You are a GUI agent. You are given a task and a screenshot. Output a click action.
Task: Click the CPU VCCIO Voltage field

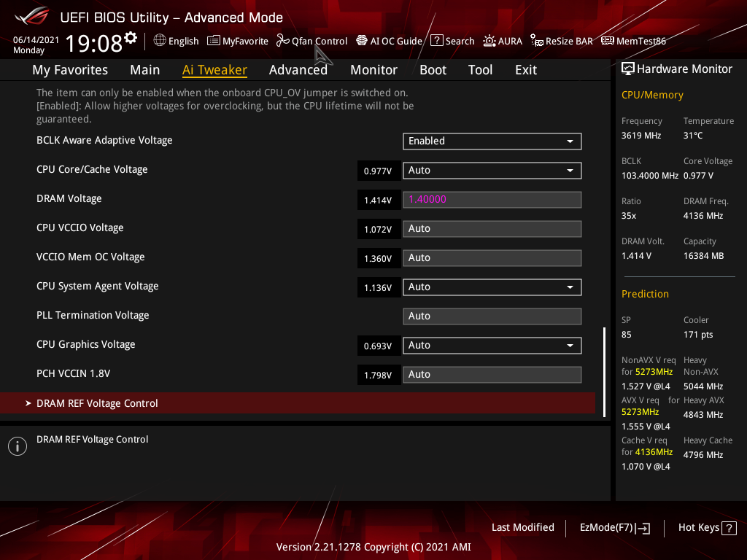tap(492, 228)
